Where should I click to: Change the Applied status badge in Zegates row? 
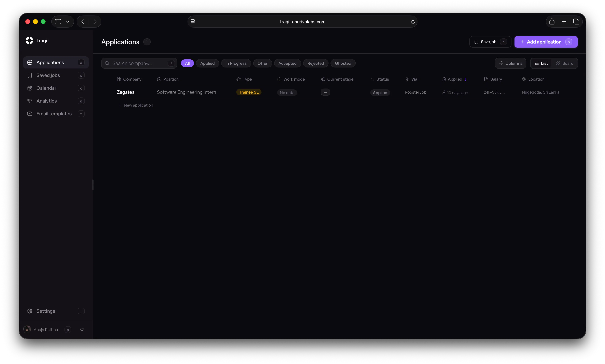tap(380, 93)
